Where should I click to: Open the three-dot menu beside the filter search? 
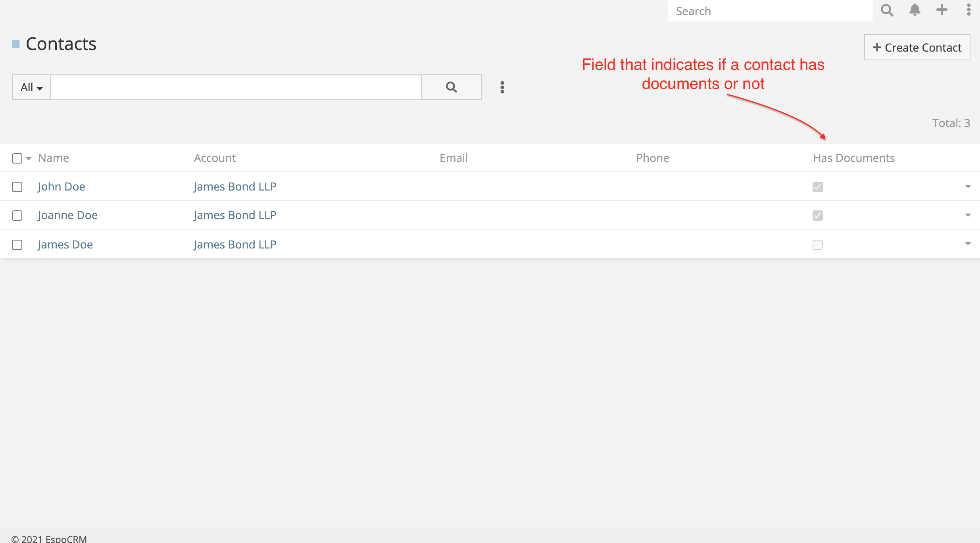pos(502,87)
